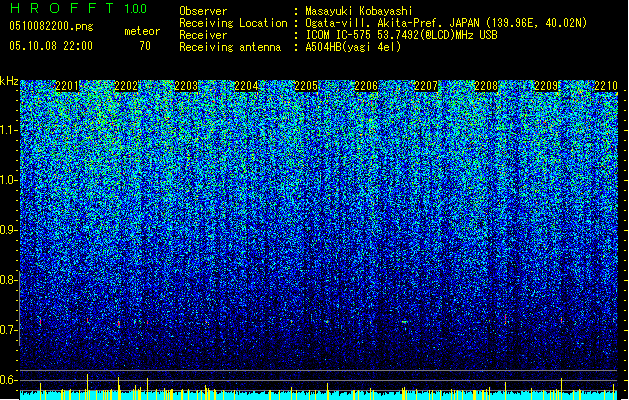Click the Ogata-vill. Akita-Pref. JAPAN location text
This screenshot has height=400, width=629.
pos(446,23)
